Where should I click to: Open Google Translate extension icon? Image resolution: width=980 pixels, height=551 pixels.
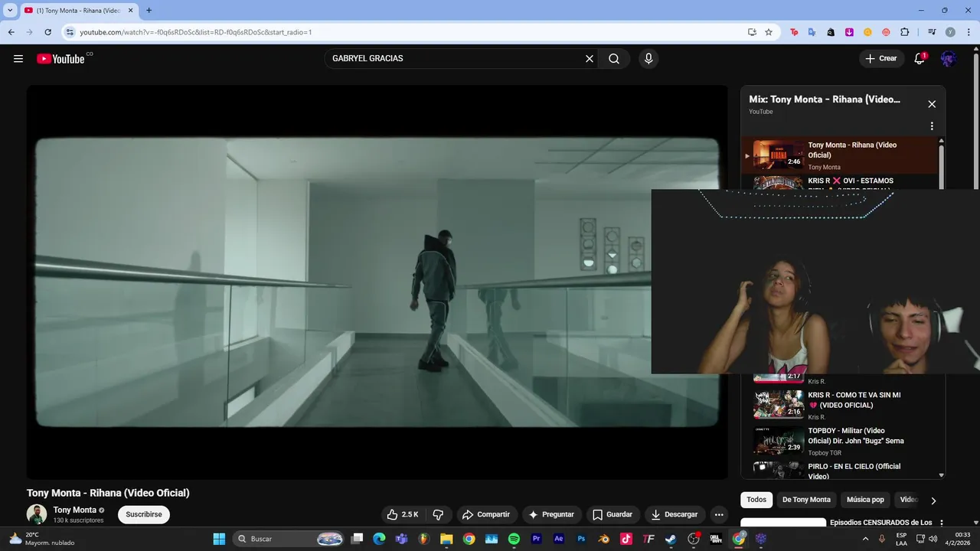(x=812, y=32)
